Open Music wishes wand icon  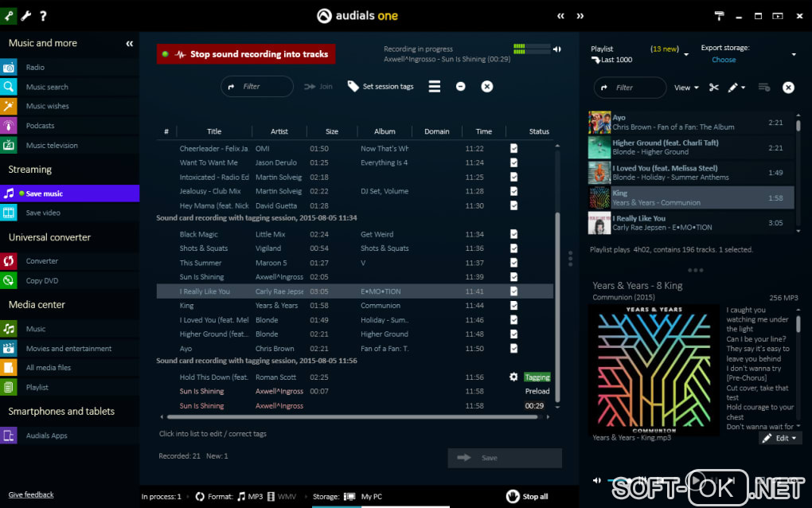coord(8,106)
